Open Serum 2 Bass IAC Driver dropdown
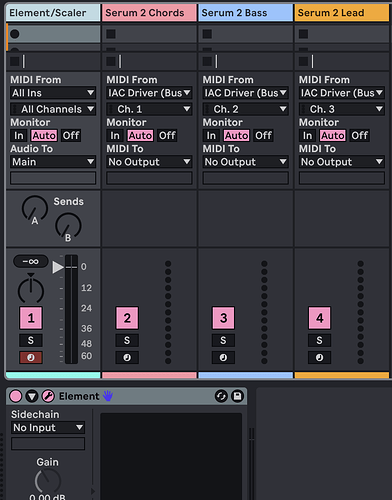This screenshot has width=392, height=500. pyautogui.click(x=246, y=93)
